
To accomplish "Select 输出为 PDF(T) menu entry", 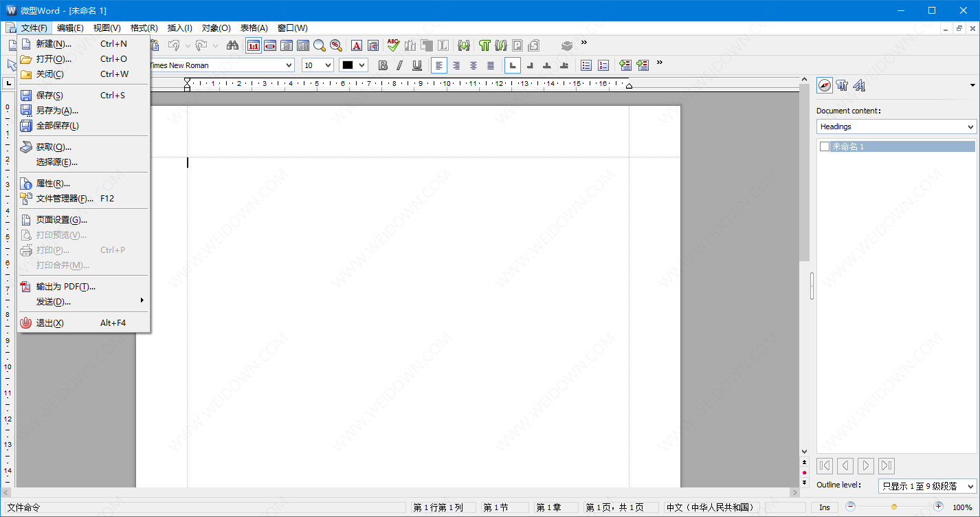I will (83, 286).
